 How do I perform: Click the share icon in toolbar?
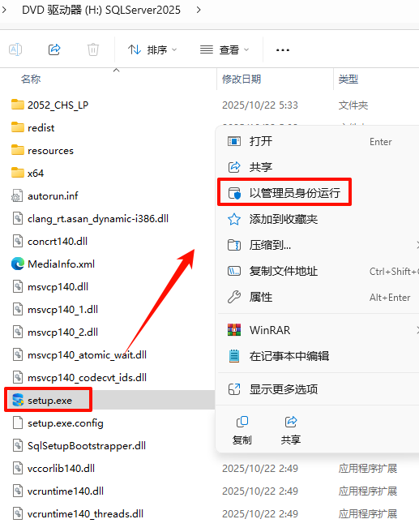[54, 50]
